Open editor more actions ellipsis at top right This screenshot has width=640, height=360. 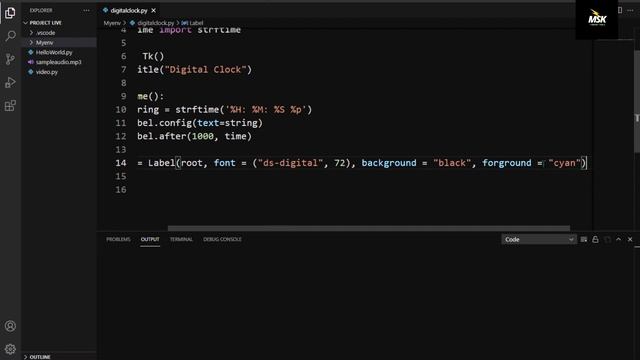(630, 10)
